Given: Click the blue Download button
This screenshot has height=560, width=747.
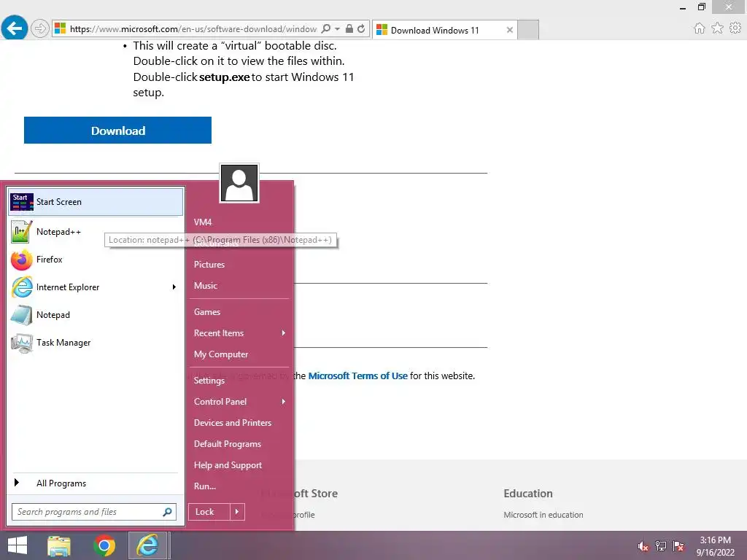Looking at the screenshot, I should click(x=117, y=131).
